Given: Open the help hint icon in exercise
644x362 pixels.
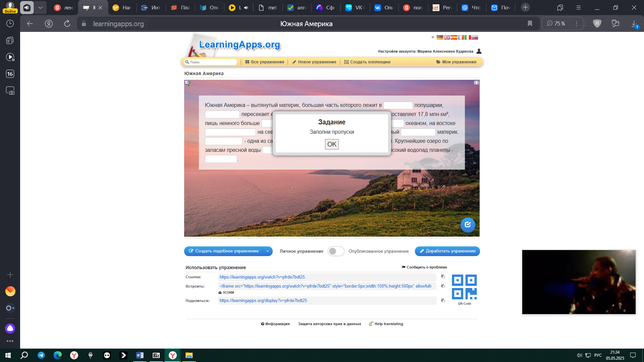Looking at the screenshot, I should click(x=187, y=83).
